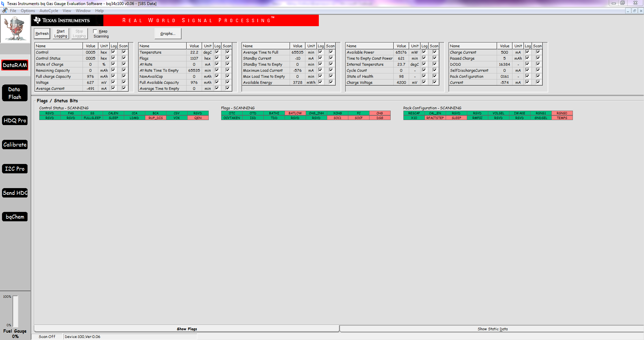
Task: Open the bqChem screen
Action: pyautogui.click(x=15, y=217)
